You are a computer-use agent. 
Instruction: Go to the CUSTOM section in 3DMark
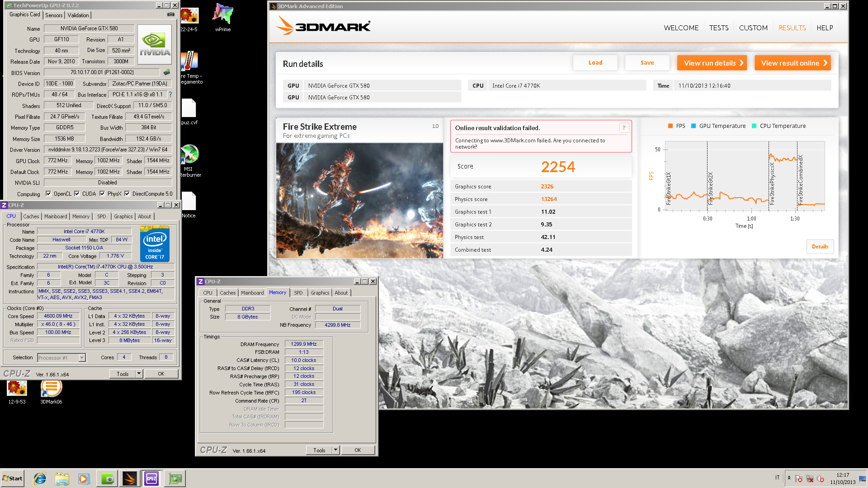[x=753, y=28]
